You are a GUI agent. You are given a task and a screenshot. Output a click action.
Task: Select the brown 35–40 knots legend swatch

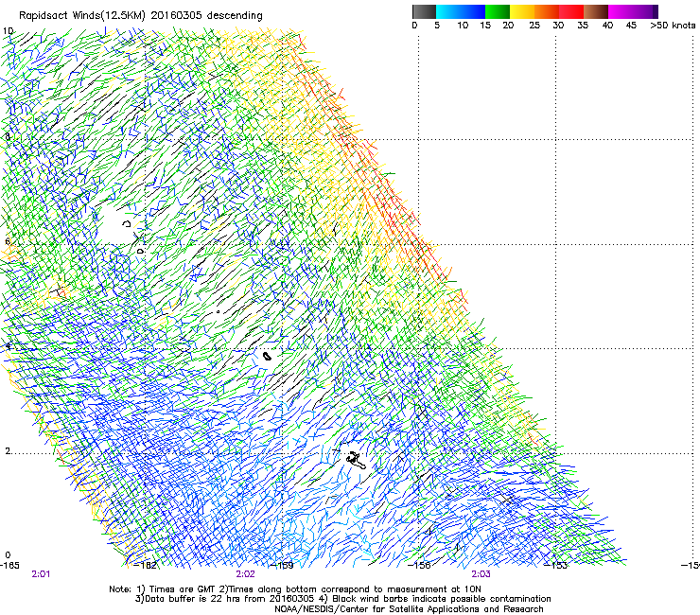click(596, 11)
